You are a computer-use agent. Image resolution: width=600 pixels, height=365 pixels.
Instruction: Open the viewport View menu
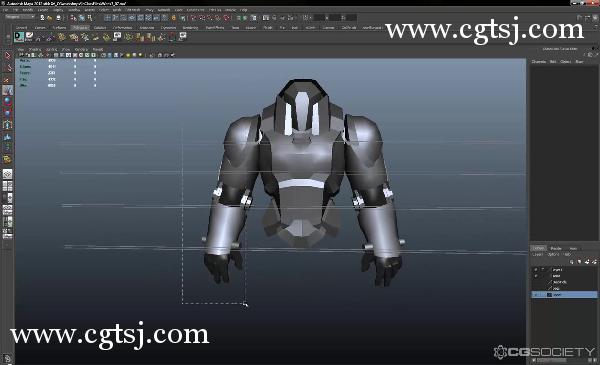(x=21, y=49)
